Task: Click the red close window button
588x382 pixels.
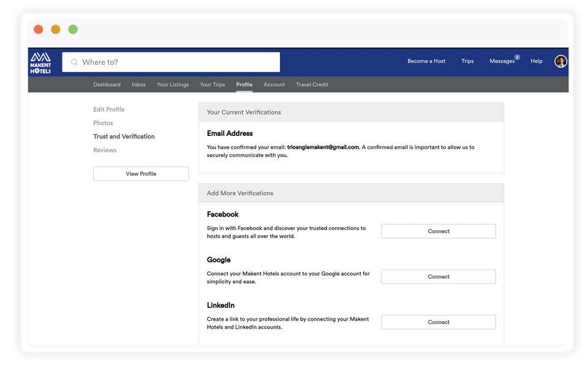Action: (x=38, y=29)
